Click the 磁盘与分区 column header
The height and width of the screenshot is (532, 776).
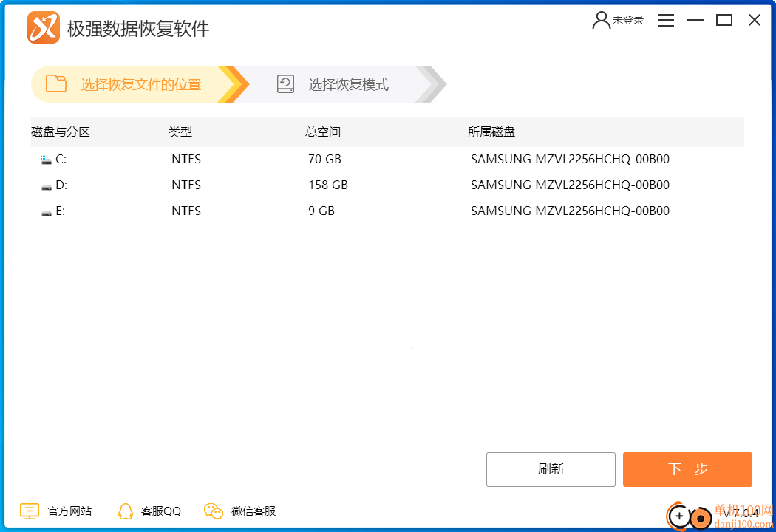(61, 132)
